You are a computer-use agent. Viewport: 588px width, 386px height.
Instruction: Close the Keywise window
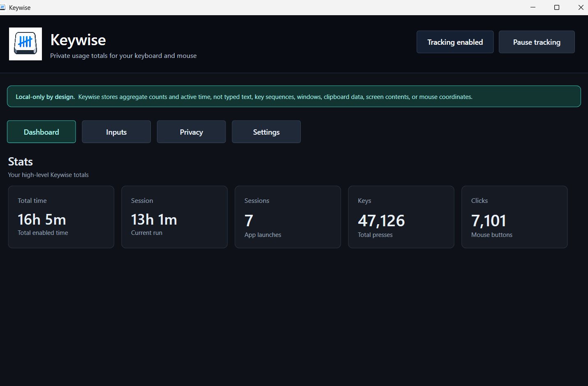pos(581,7)
